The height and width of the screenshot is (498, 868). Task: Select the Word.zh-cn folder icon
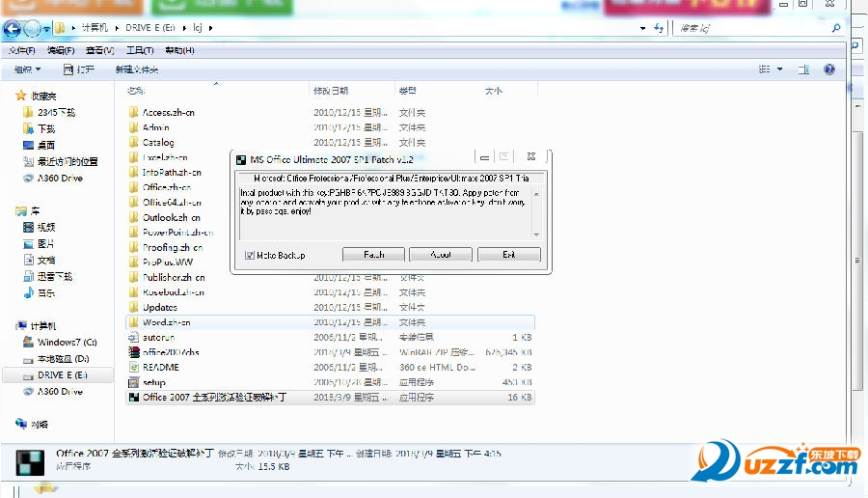point(133,321)
